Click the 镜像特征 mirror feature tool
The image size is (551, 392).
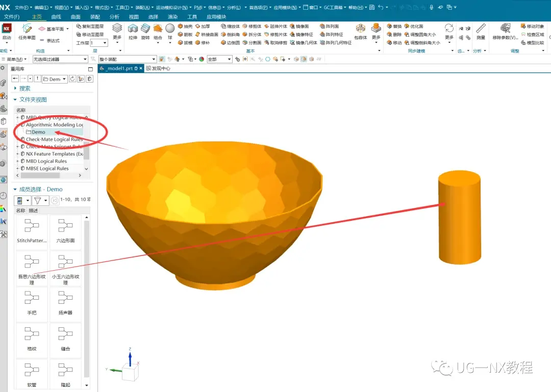tap(302, 35)
